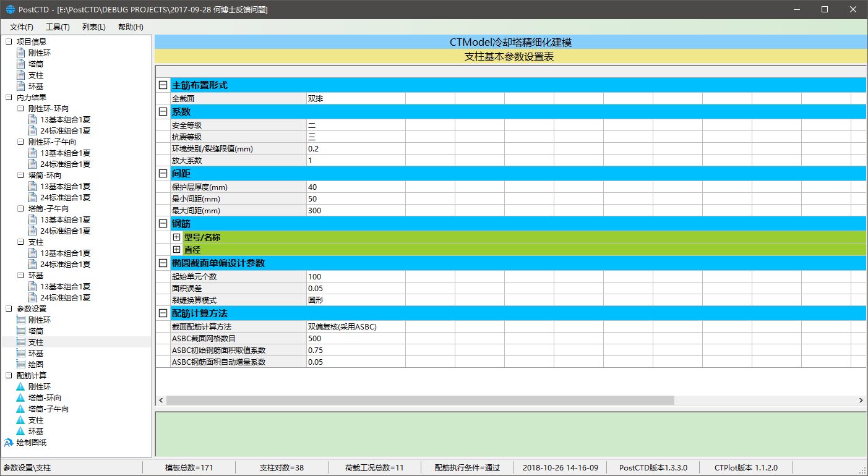Viewport: 868px width, 476px height.
Task: Expand the 型号/名称 group under 钢筋
Action: click(x=176, y=237)
